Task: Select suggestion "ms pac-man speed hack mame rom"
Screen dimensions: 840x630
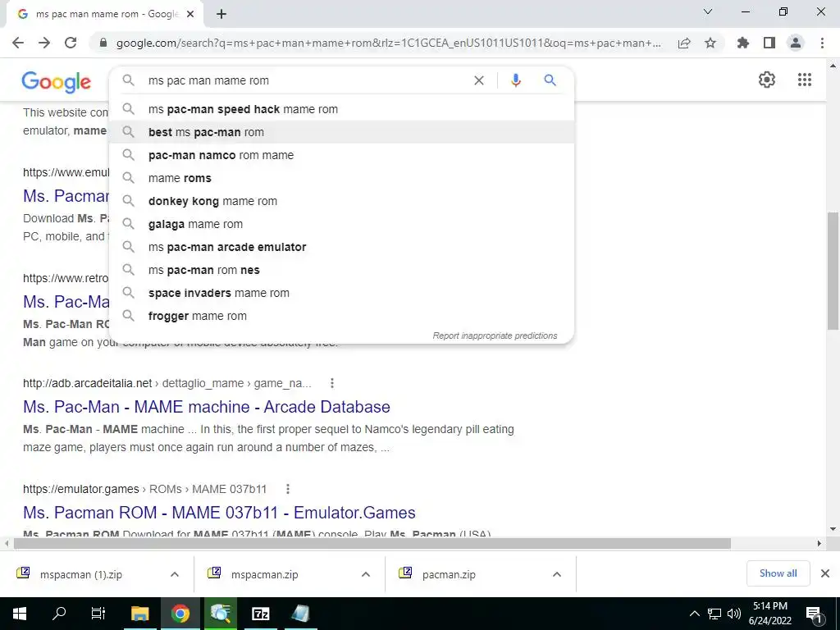Action: click(341, 109)
